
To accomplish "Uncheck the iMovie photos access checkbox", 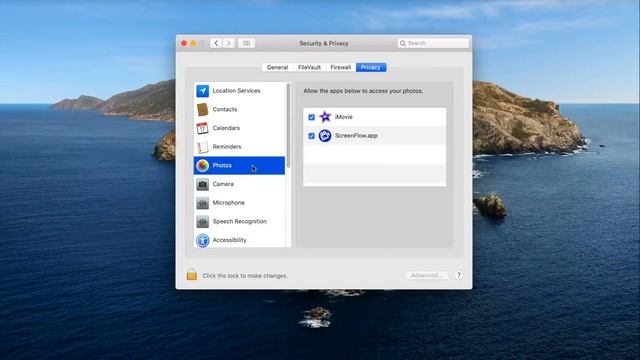I will coord(311,117).
